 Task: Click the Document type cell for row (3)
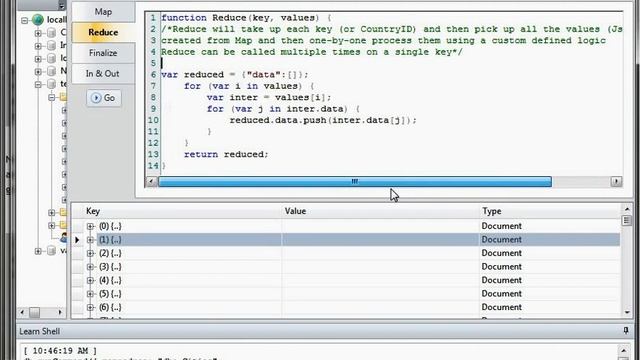pyautogui.click(x=549, y=267)
